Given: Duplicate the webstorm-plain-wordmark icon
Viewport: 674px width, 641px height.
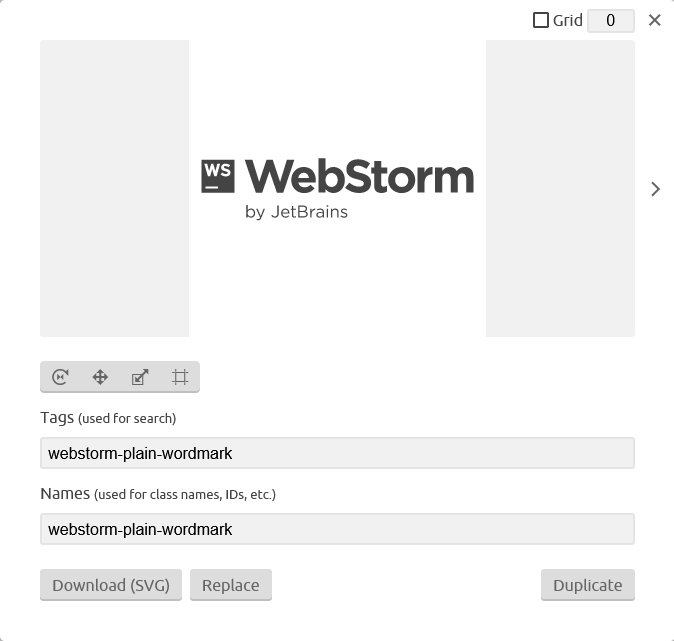Looking at the screenshot, I should coord(588,585).
